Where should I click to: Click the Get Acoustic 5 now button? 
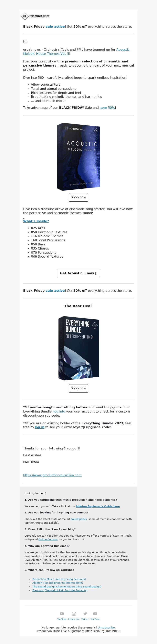click(78, 273)
